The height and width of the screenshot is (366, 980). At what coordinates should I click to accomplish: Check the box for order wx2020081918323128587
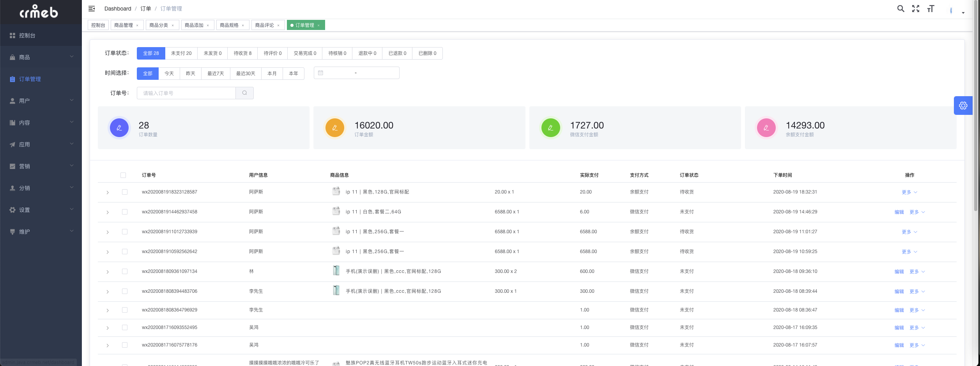(x=125, y=192)
